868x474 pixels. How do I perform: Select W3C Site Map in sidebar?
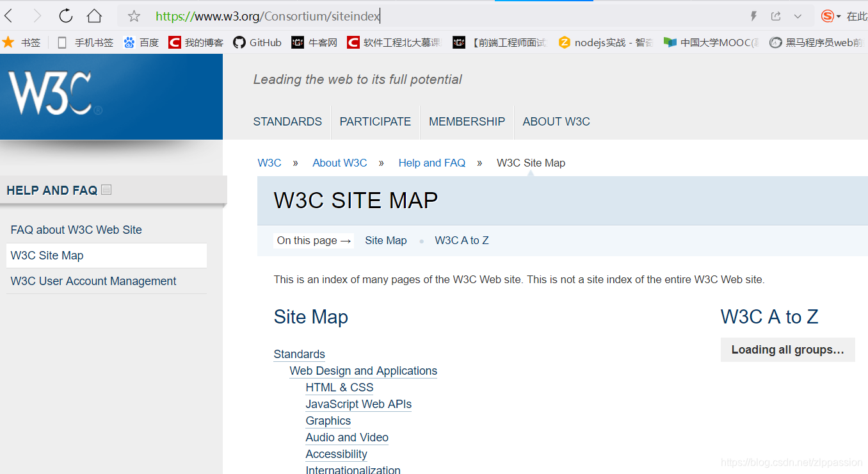[x=106, y=256]
